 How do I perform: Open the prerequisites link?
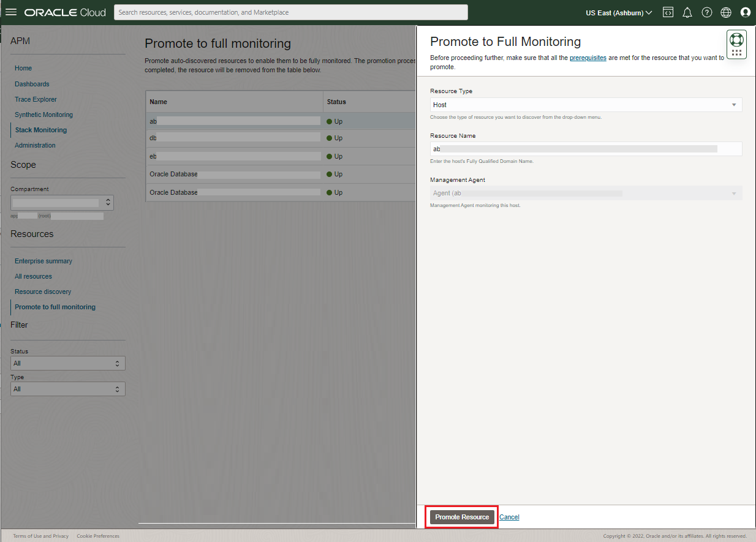(x=588, y=58)
